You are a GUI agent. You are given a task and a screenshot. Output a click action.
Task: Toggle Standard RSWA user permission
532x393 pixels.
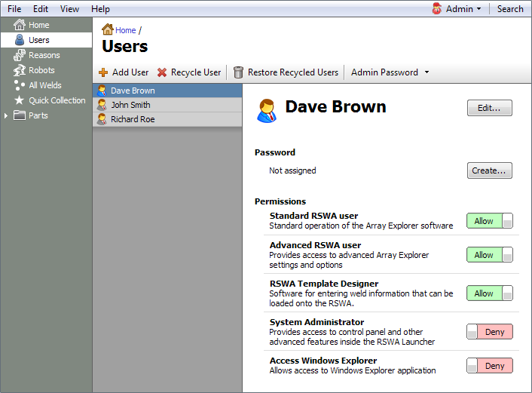(490, 221)
